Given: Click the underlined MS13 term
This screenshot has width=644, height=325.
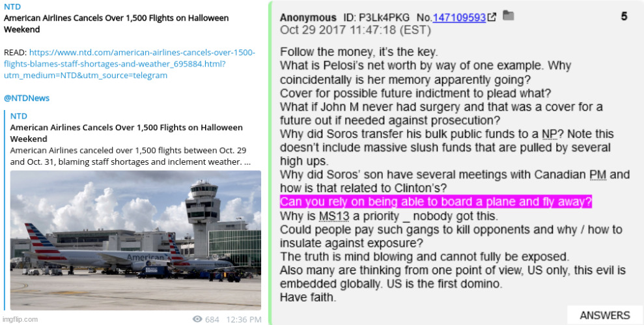Looking at the screenshot, I should (333, 216).
